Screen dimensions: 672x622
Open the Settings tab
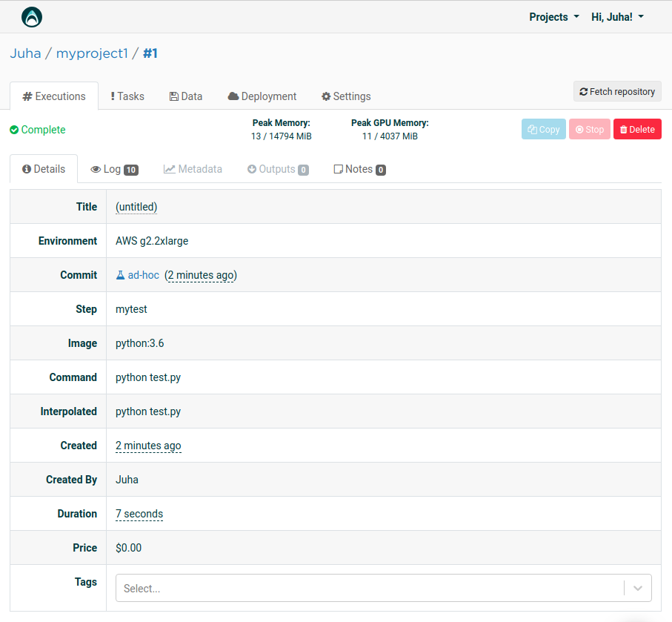click(346, 96)
